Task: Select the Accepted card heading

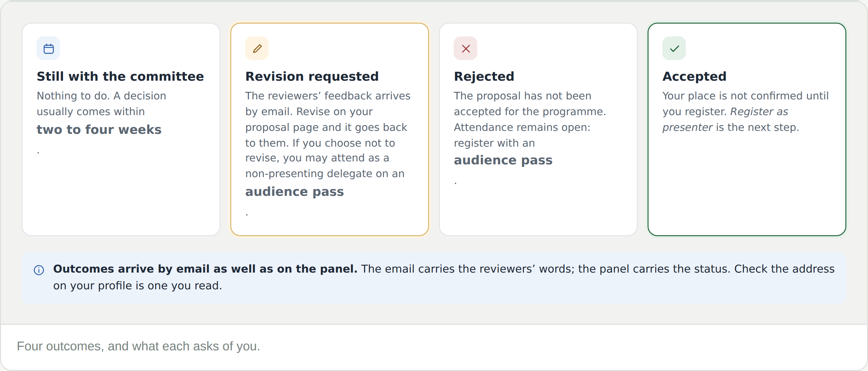Action: coord(694,76)
